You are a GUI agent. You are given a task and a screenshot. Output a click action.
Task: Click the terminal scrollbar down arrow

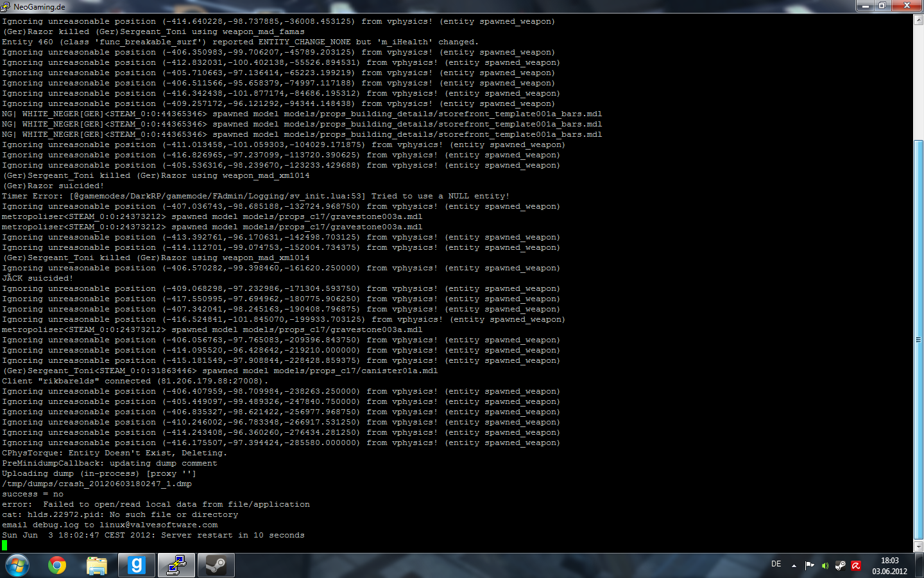[918, 547]
